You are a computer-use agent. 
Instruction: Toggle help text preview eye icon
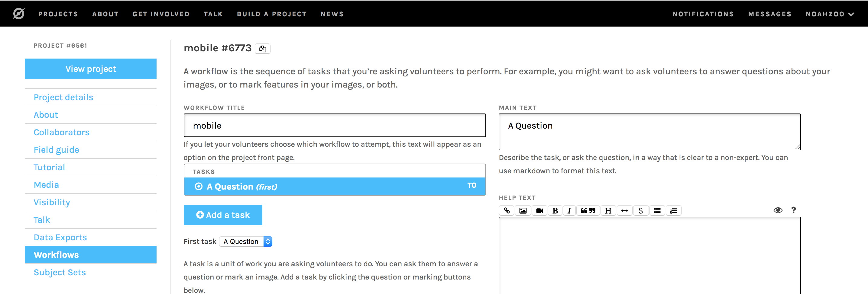[778, 210]
